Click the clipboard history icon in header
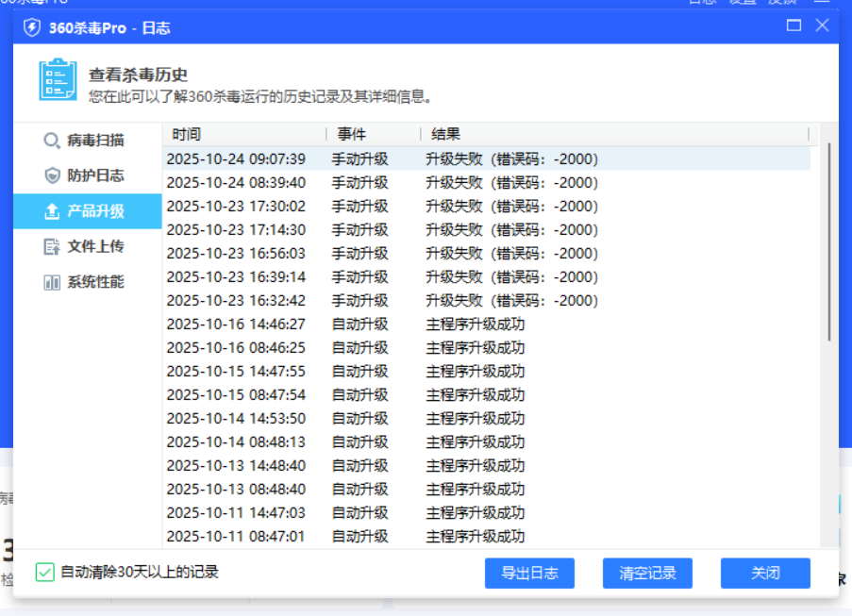Viewport: 852px width, 616px height. coord(58,81)
